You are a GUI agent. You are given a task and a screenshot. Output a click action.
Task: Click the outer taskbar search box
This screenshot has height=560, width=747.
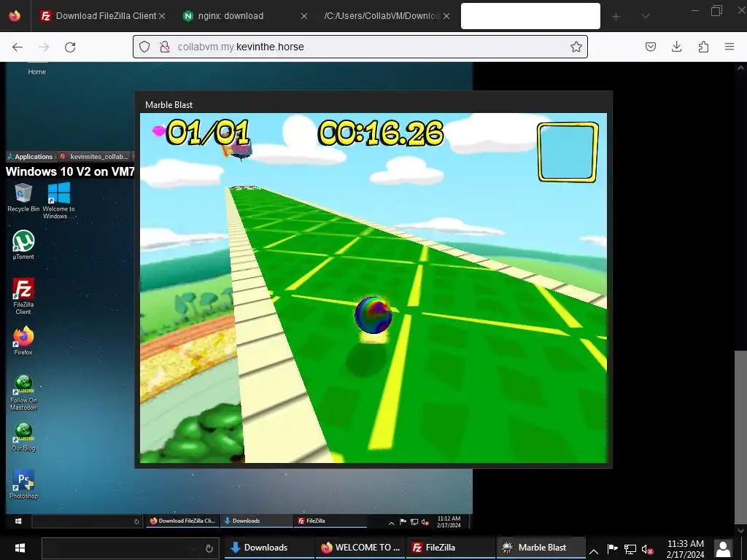click(x=131, y=548)
